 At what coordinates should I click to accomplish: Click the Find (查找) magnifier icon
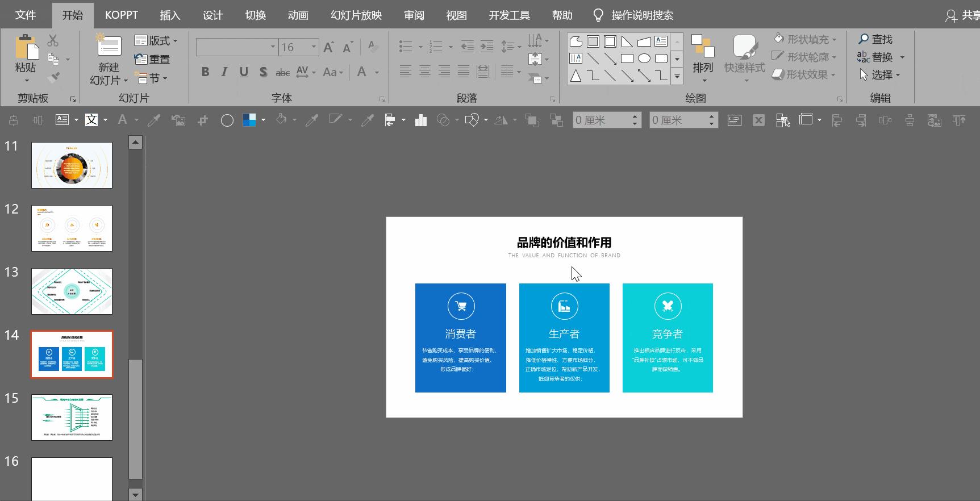[864, 39]
